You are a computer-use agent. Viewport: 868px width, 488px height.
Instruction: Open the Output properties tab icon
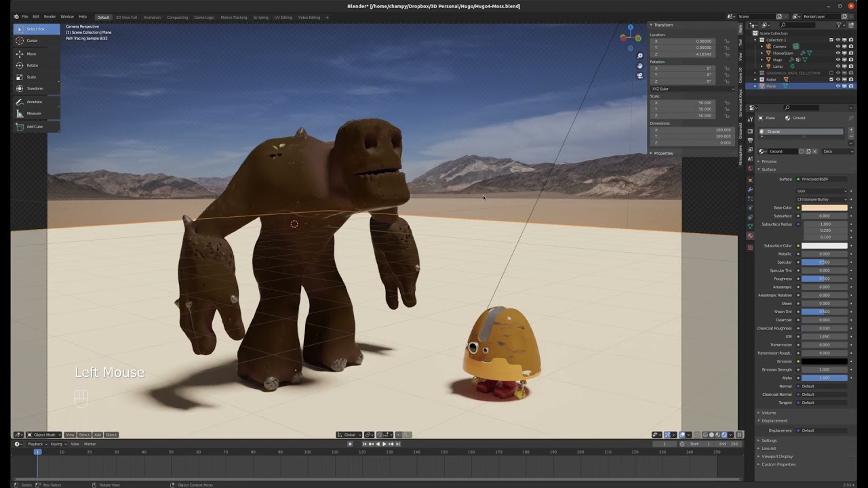click(750, 140)
